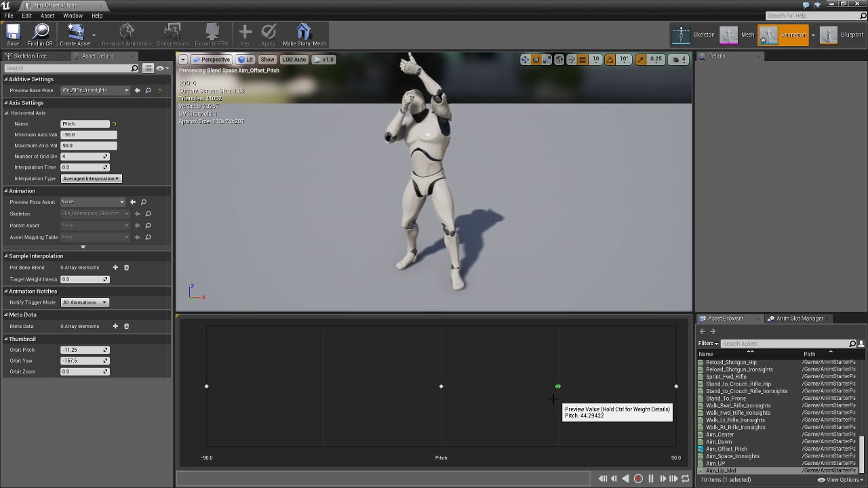
Task: Add element to Meta Data array
Action: coord(115,326)
